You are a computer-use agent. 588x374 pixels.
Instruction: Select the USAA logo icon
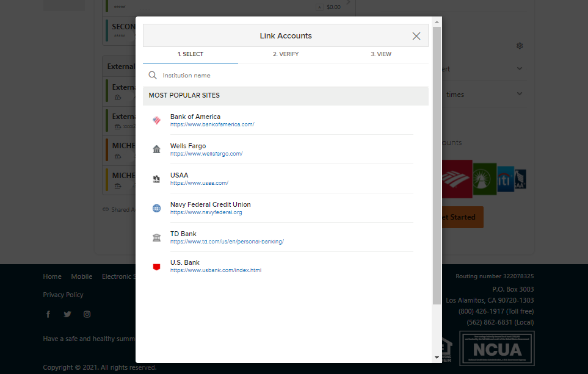coord(157,179)
